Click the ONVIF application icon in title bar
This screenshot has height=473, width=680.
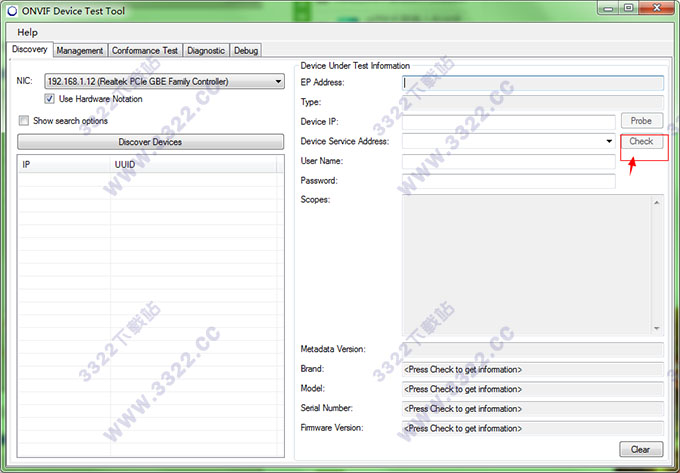click(12, 11)
